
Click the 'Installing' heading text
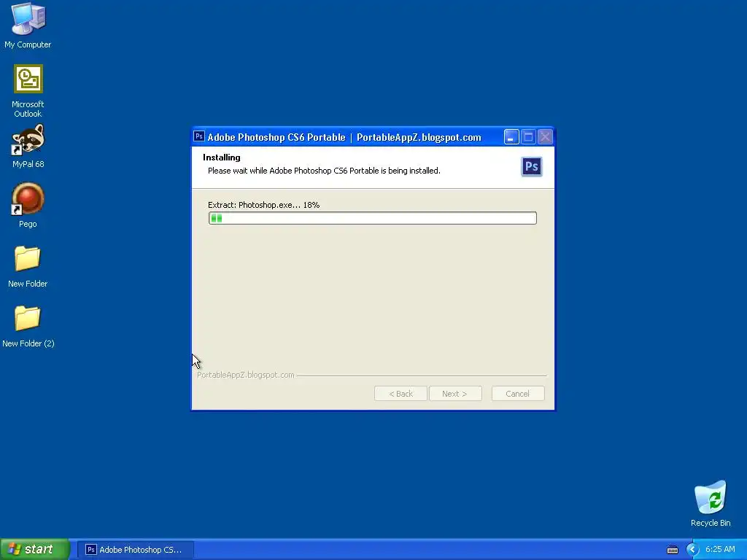[222, 157]
